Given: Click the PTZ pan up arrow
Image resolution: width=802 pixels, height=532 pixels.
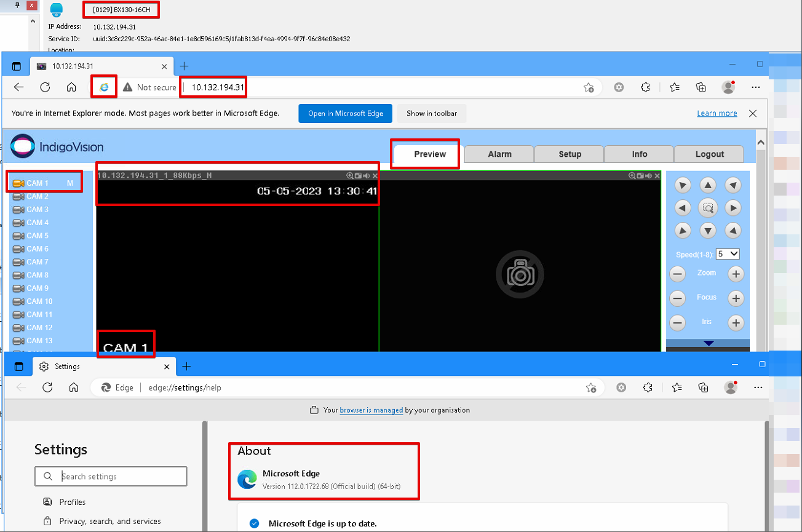Looking at the screenshot, I should [x=708, y=185].
